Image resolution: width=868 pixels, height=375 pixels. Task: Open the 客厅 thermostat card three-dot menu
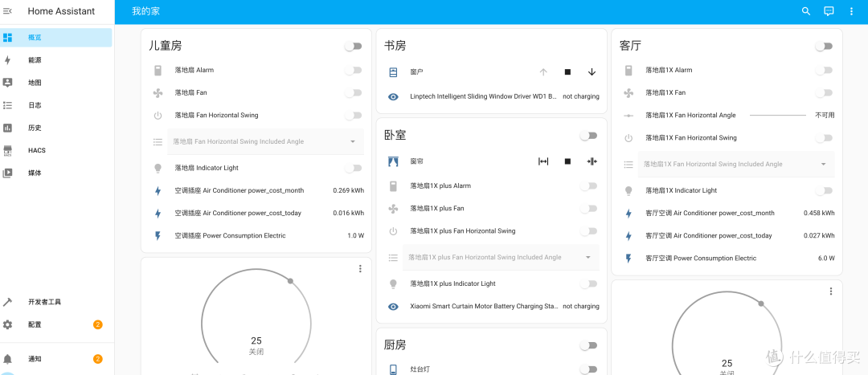[831, 291]
